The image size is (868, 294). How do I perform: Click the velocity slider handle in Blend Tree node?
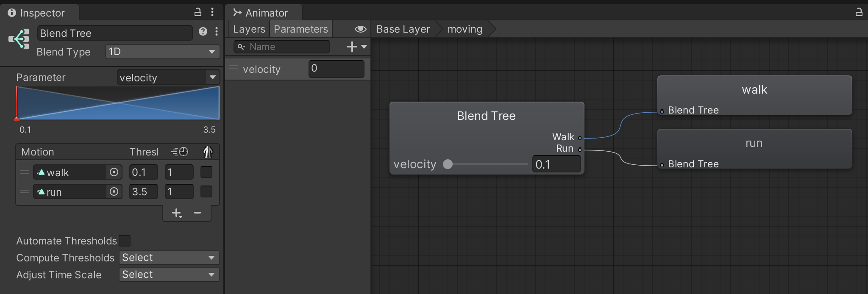448,164
